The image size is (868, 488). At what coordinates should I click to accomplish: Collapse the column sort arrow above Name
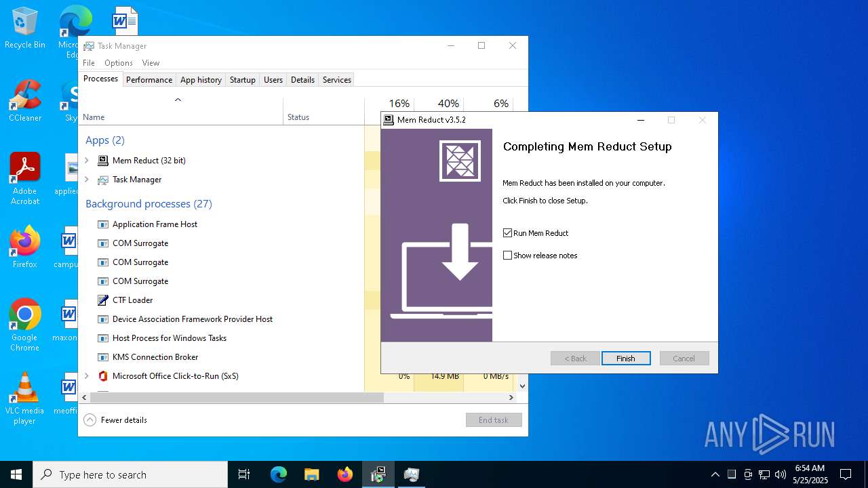pyautogui.click(x=178, y=100)
